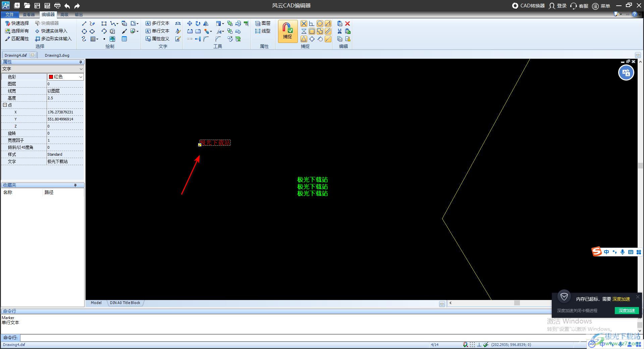
Task: Switch to the 输出 ribbon tab
Action: [x=79, y=14]
